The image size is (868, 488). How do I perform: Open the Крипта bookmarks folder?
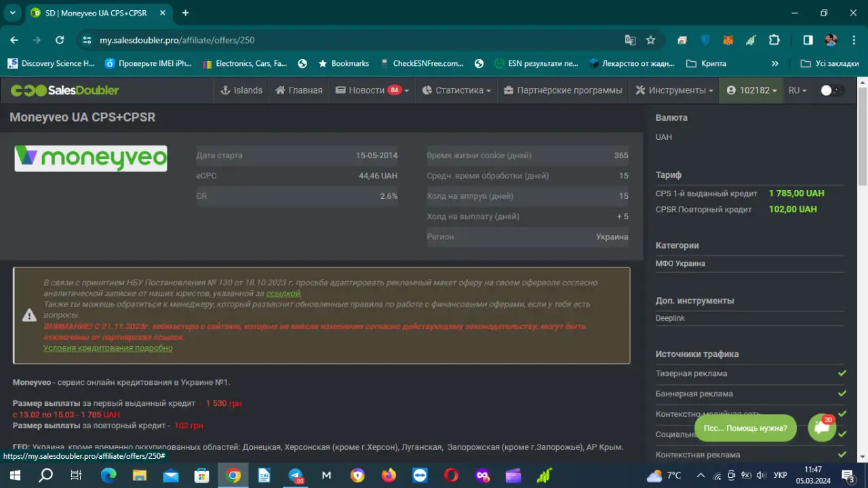point(706,63)
